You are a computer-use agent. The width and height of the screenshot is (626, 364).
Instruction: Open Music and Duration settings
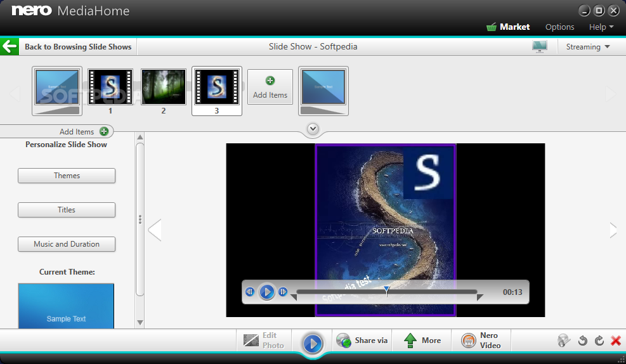point(67,244)
